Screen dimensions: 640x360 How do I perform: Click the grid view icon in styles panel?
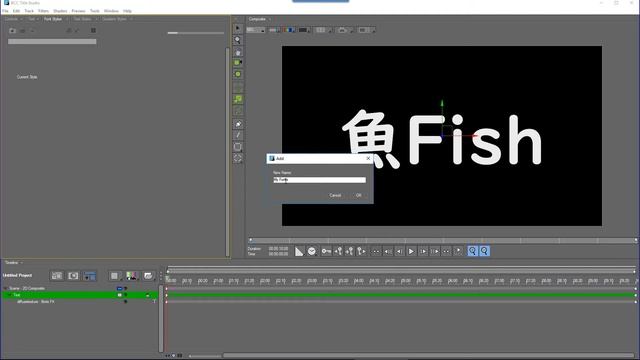click(93, 30)
